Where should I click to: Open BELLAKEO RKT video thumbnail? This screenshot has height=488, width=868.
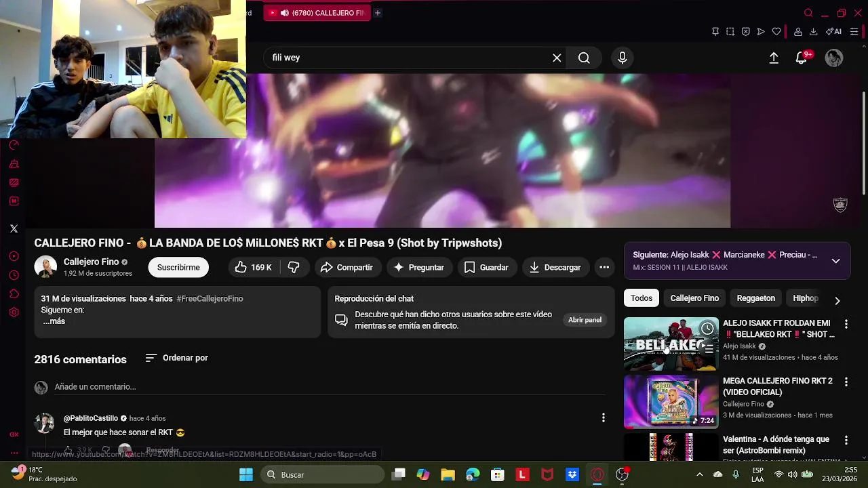coord(671,344)
